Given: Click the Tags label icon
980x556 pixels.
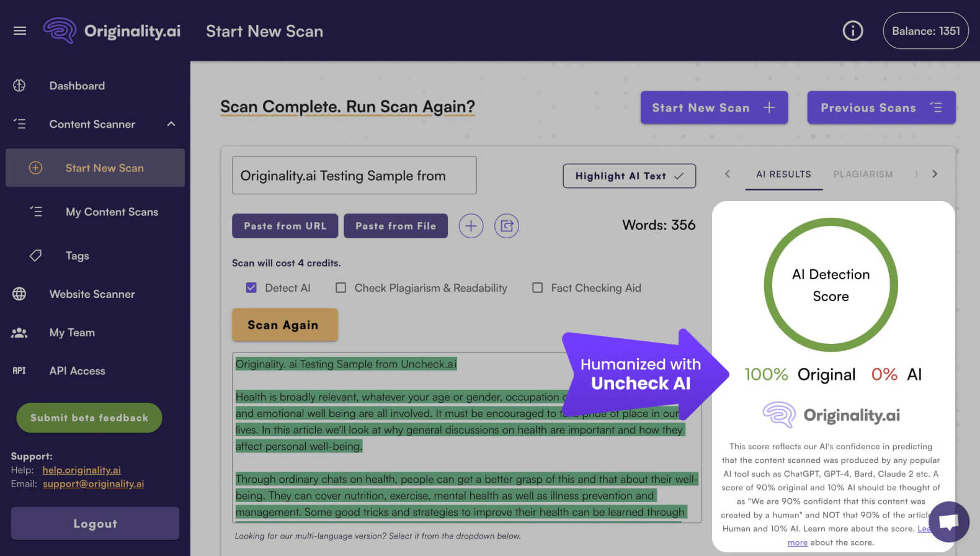Looking at the screenshot, I should pyautogui.click(x=35, y=255).
